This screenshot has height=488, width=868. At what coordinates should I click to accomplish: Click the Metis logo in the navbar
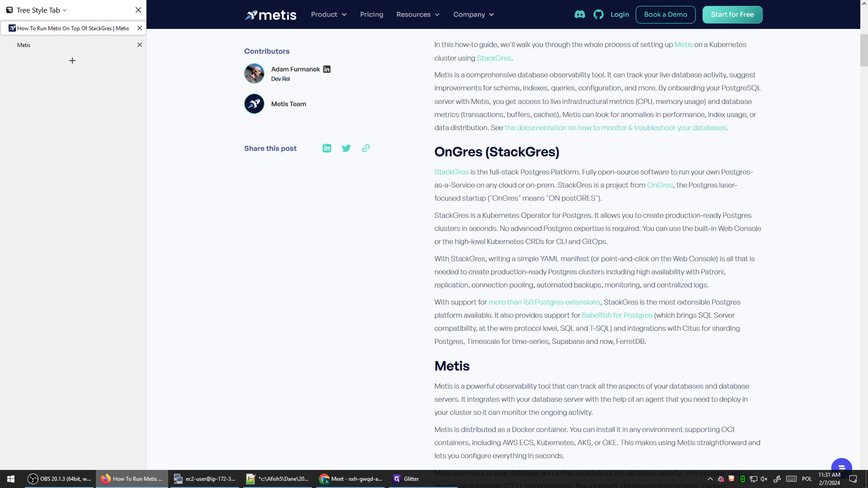(271, 15)
